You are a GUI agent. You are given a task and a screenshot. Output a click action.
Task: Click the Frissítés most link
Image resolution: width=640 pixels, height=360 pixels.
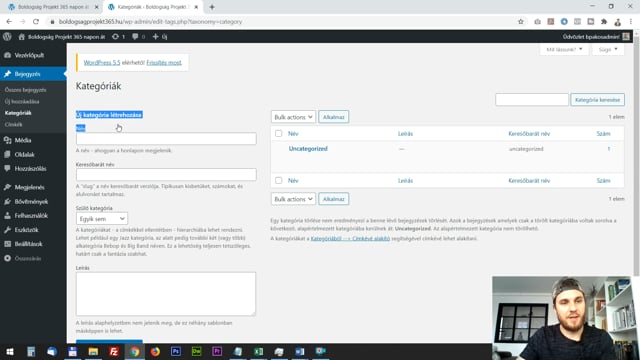[x=164, y=62]
